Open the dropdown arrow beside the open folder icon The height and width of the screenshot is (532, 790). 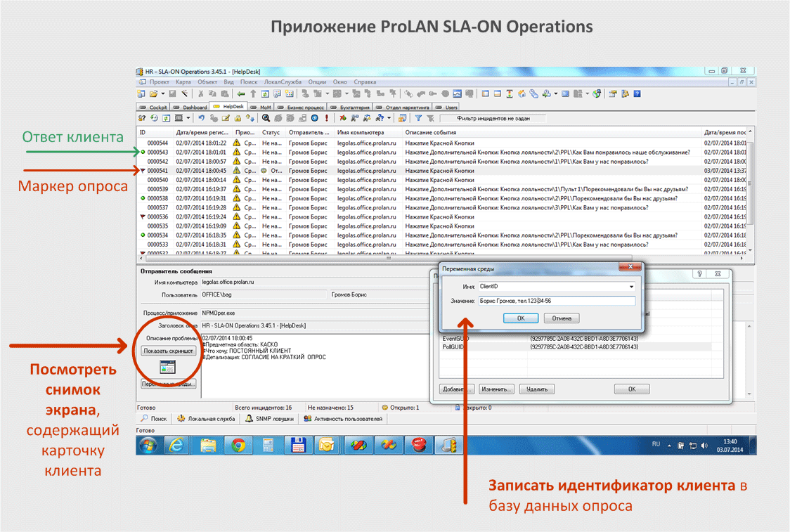[163, 93]
